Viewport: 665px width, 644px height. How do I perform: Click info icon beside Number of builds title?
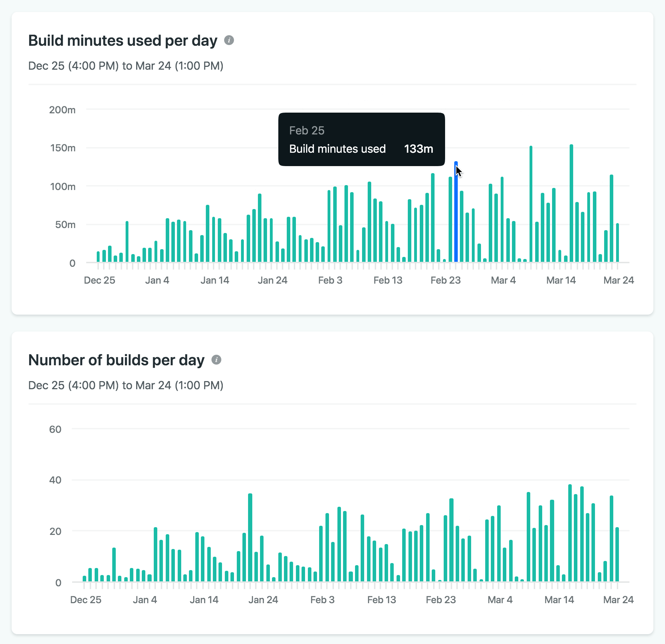(x=216, y=360)
